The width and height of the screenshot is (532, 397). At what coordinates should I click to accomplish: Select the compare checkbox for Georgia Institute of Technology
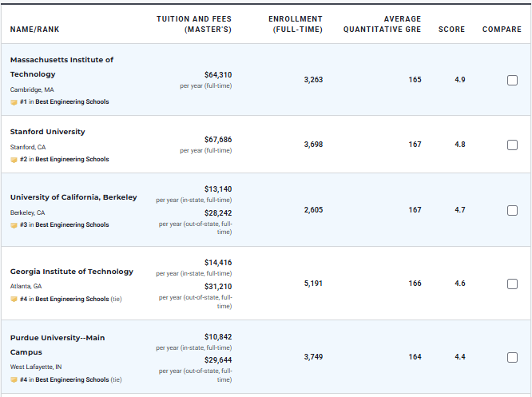(x=512, y=284)
